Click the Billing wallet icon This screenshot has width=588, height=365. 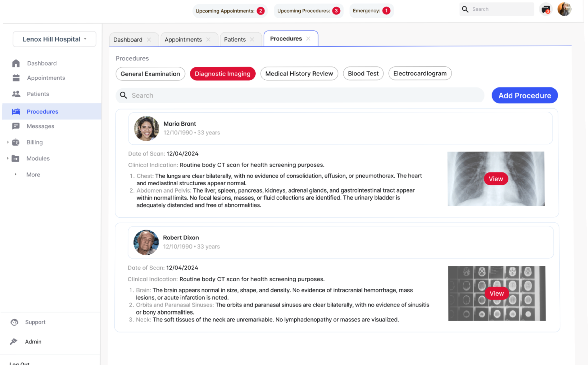pyautogui.click(x=16, y=142)
